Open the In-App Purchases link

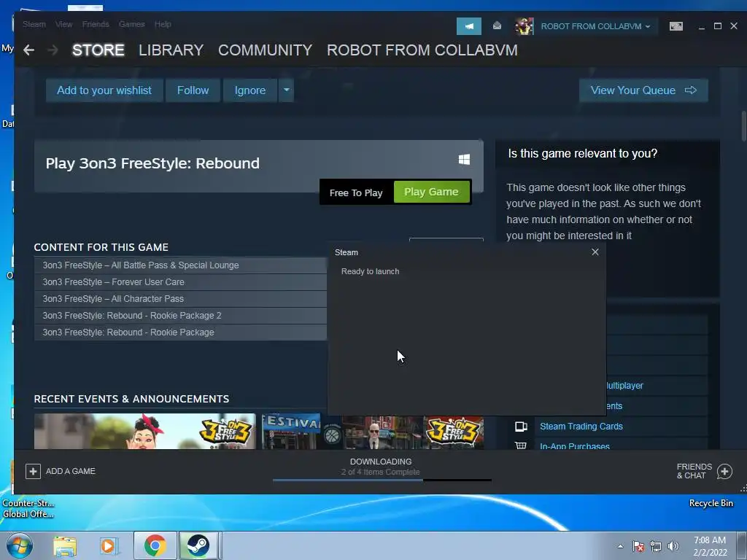(x=575, y=446)
